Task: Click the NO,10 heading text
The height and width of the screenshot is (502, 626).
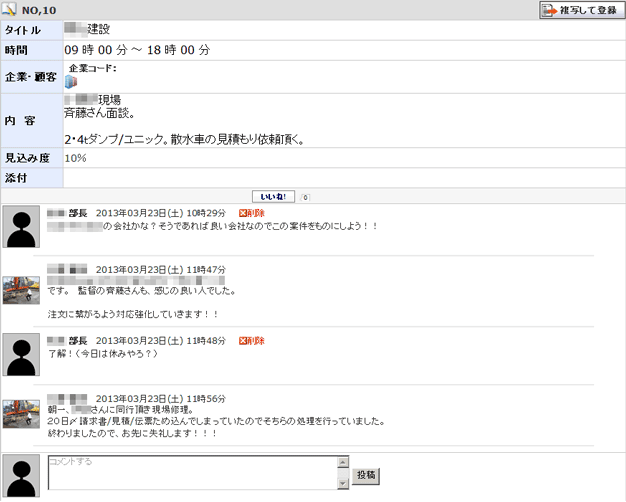Action: pyautogui.click(x=39, y=10)
